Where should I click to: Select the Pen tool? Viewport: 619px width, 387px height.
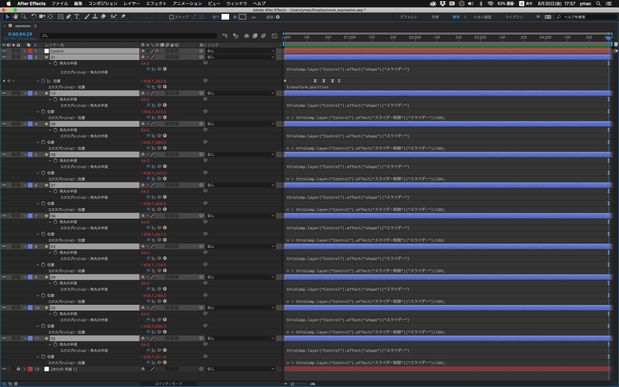pos(69,17)
